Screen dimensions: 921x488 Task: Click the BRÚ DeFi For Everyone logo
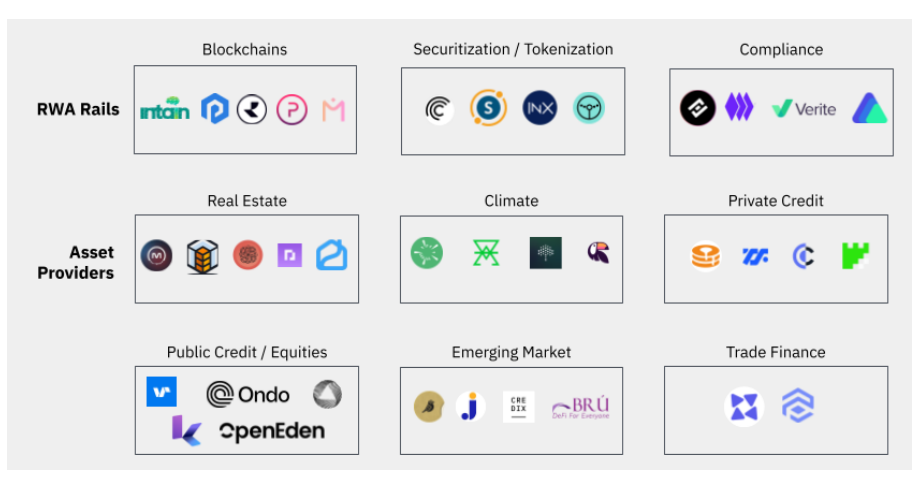[581, 408]
